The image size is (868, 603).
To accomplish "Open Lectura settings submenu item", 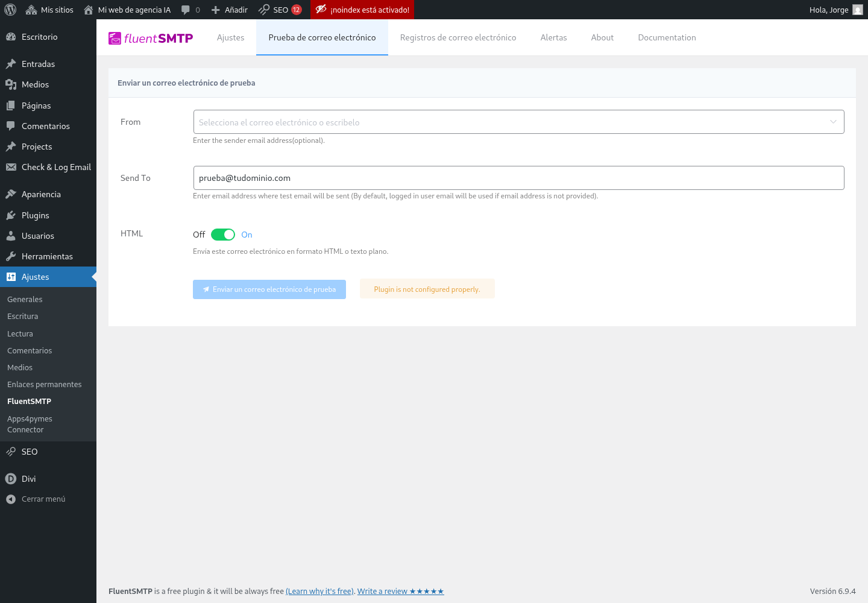I will click(x=20, y=333).
